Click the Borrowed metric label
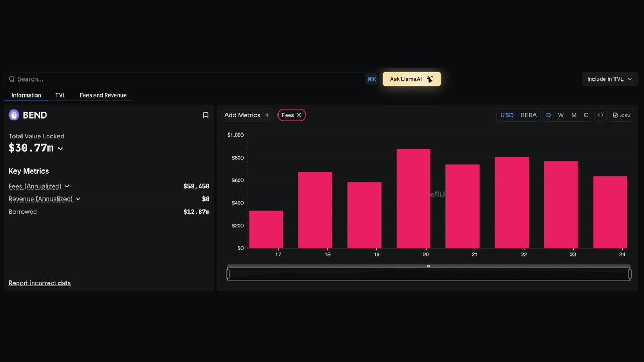The height and width of the screenshot is (362, 644). (x=23, y=212)
